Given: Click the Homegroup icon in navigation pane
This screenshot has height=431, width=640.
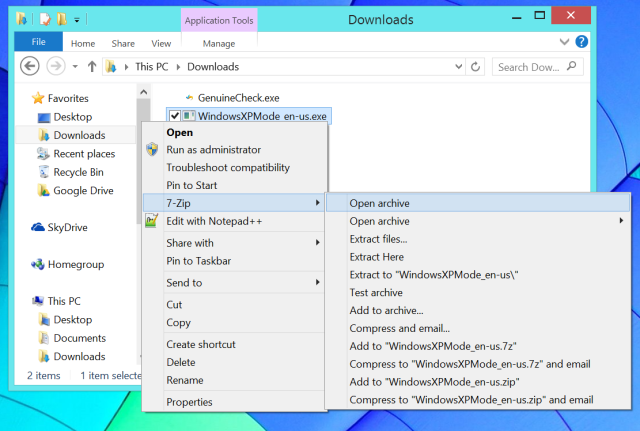Looking at the screenshot, I should click(38, 265).
